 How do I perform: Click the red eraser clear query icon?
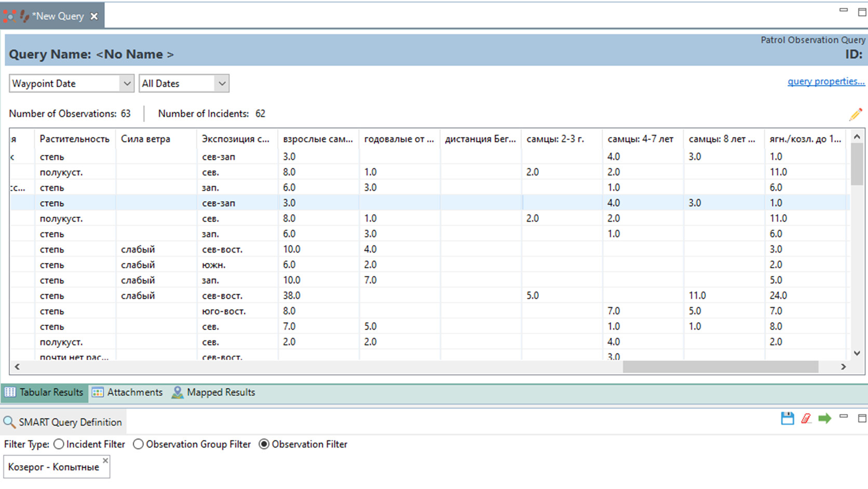pos(806,418)
